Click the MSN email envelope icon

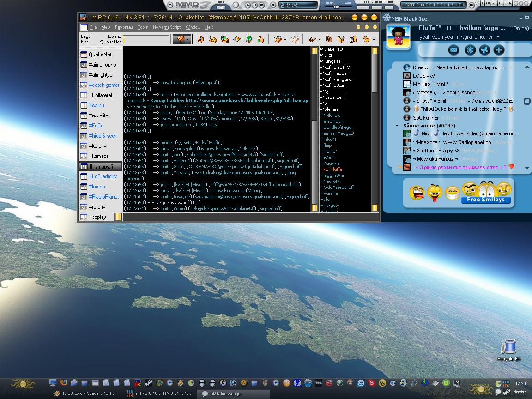453,50
